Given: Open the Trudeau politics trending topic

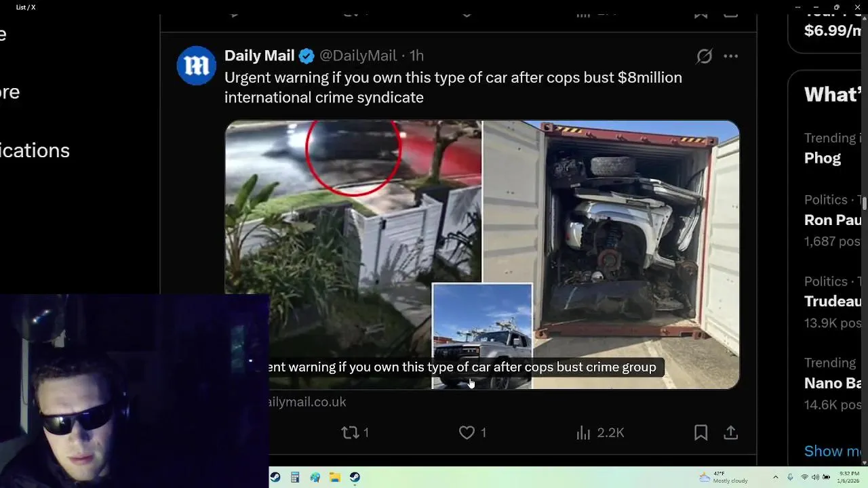Looking at the screenshot, I should 832,302.
